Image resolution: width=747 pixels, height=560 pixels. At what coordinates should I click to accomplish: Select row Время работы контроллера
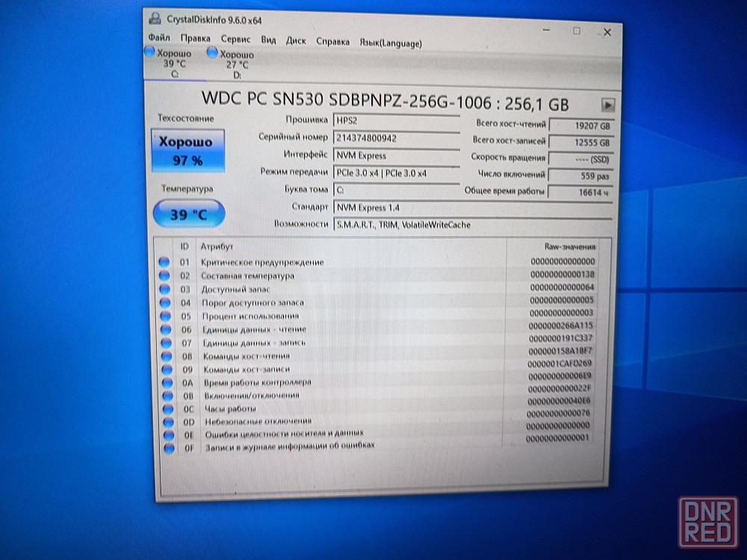click(x=377, y=381)
